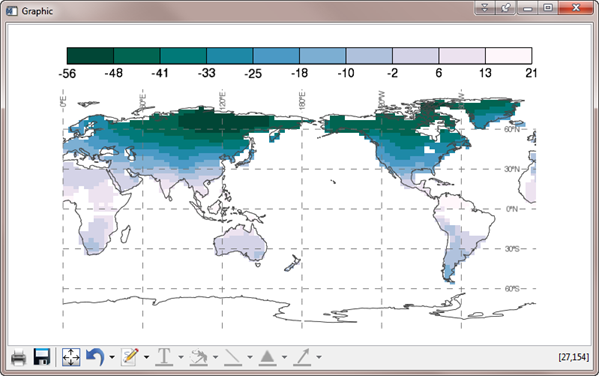Expand the triangle shape tool dropdown
This screenshot has width=599, height=376.
coord(284,357)
